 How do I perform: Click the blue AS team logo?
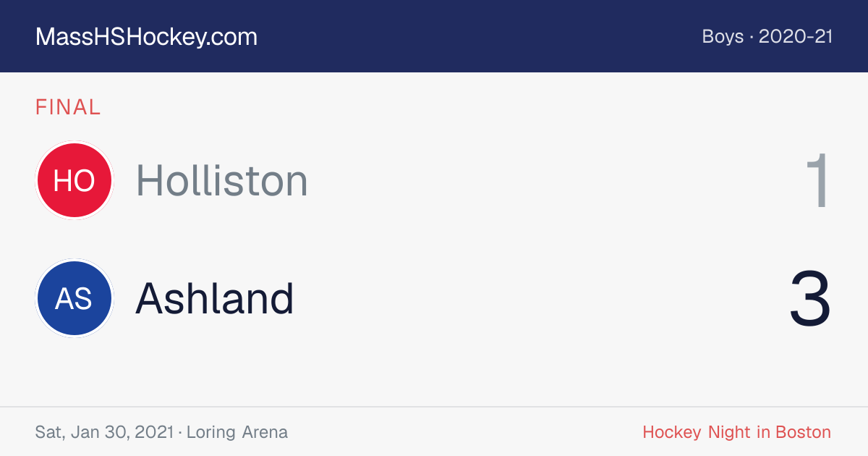click(x=74, y=298)
